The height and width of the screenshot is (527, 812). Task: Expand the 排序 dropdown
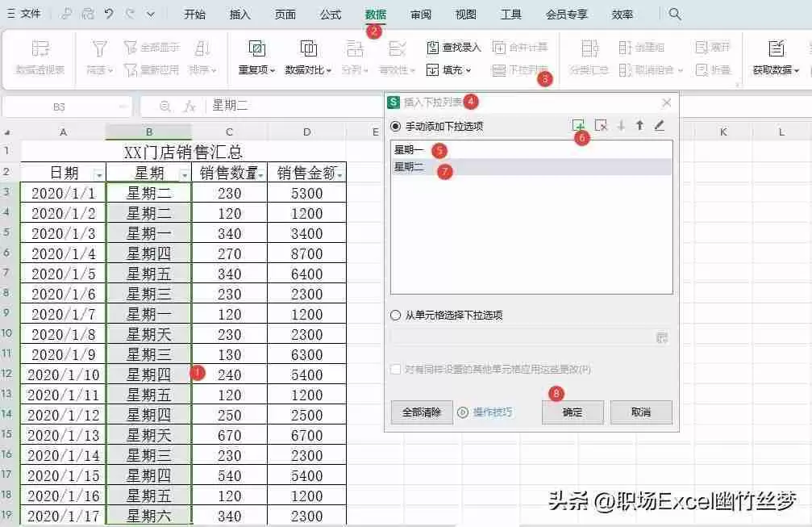click(202, 69)
